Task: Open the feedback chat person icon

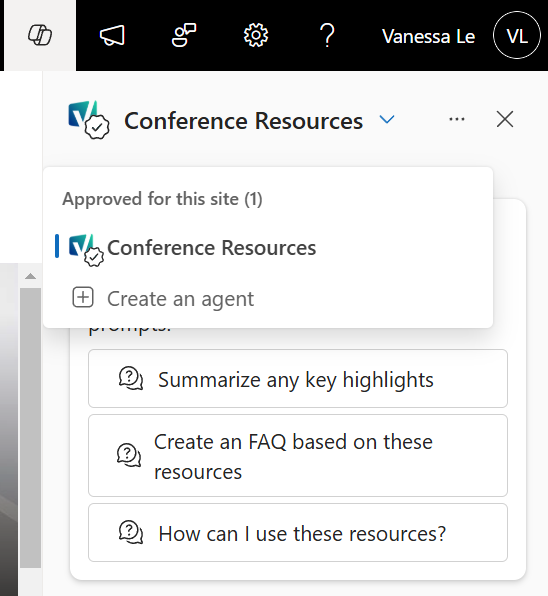Action: [184, 35]
